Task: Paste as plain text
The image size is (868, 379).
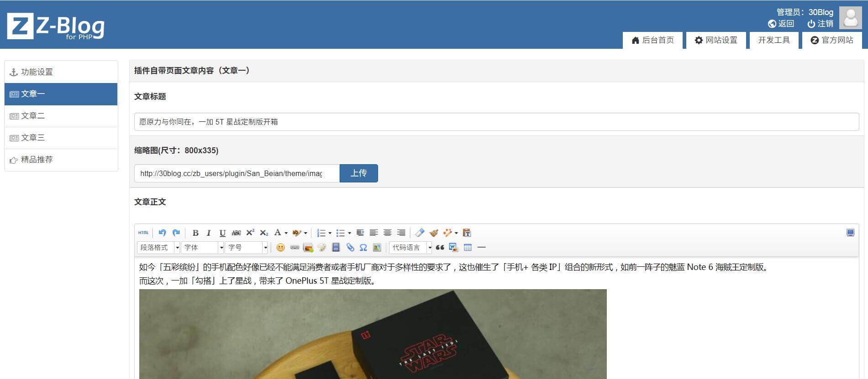Action: pos(467,233)
